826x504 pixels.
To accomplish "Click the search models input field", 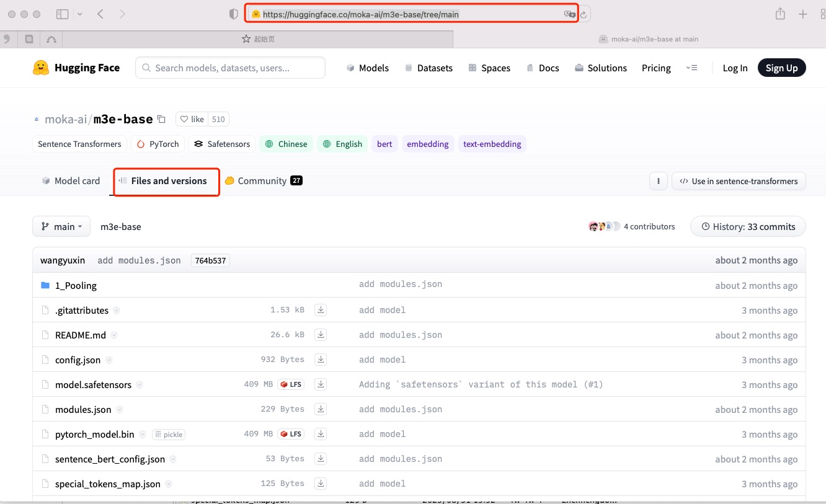I will tap(230, 68).
